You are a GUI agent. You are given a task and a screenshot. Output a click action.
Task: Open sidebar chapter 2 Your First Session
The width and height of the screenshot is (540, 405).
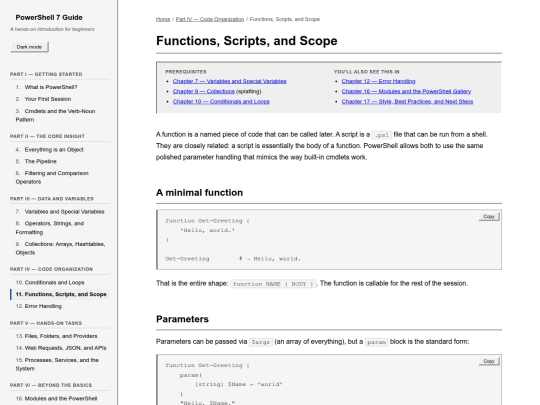(x=60, y=99)
